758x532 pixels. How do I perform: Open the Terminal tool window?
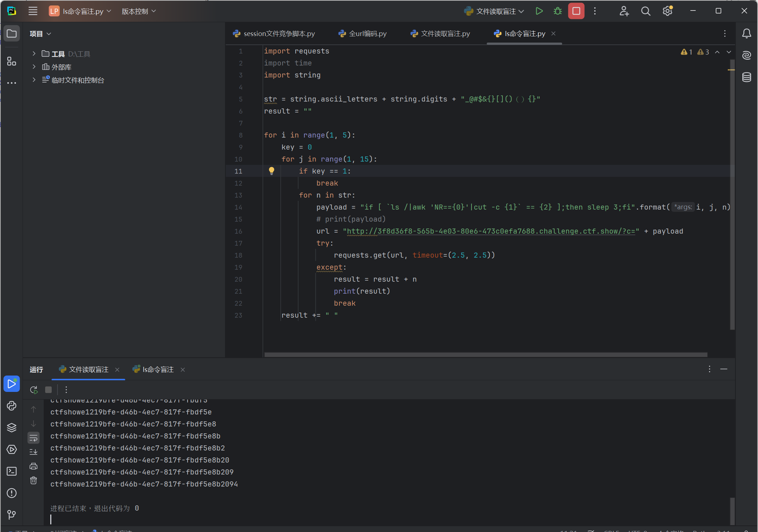(x=12, y=471)
